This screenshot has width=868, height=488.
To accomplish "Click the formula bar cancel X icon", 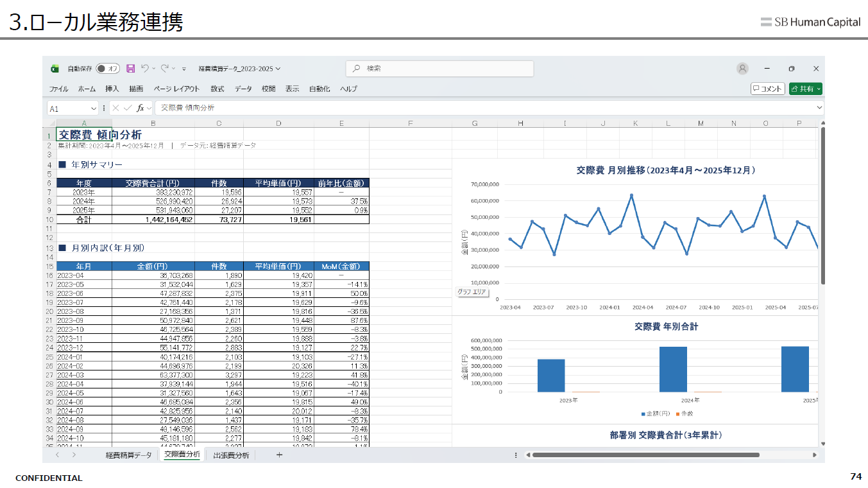I will pos(115,109).
